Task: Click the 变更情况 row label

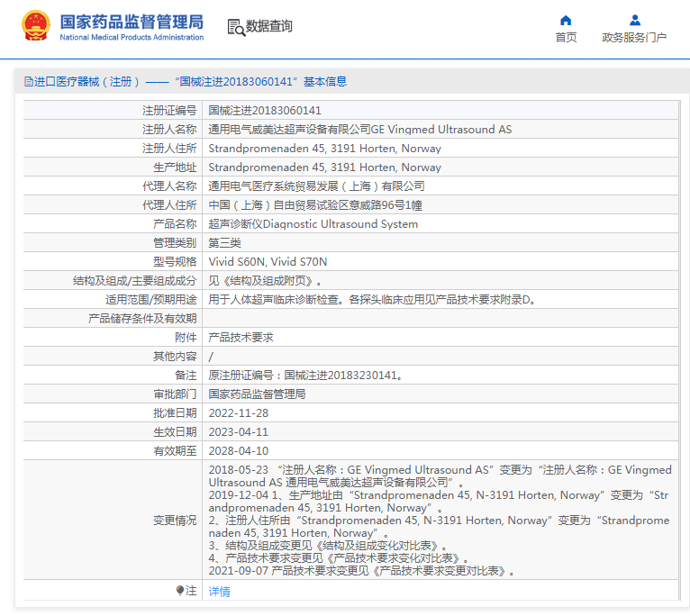Action: point(174,520)
